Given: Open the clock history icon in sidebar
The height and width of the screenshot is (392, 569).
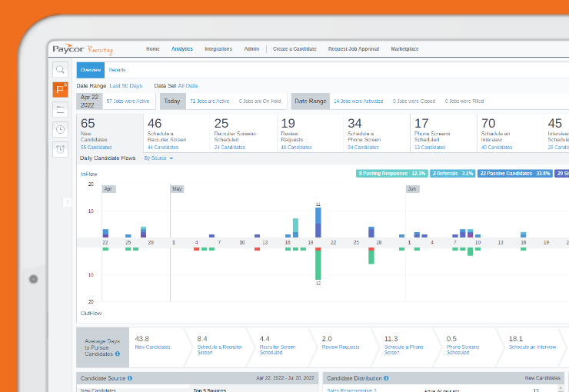Looking at the screenshot, I should [60, 129].
